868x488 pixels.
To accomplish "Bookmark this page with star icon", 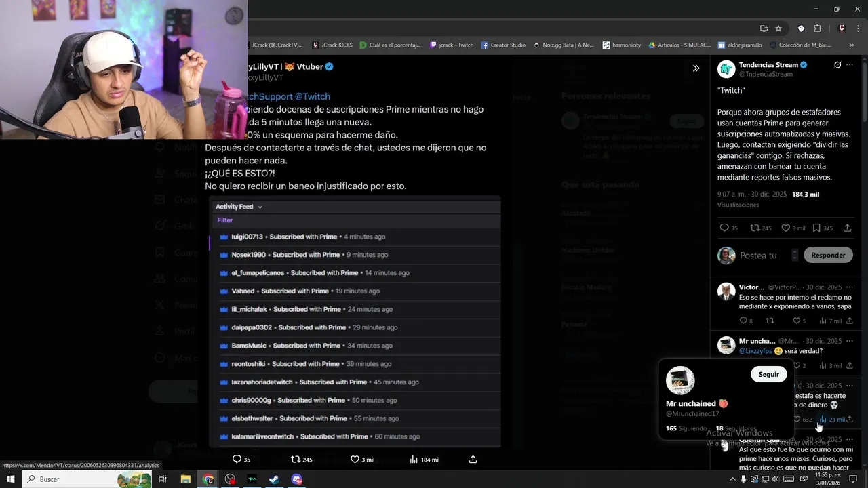I will click(x=778, y=28).
